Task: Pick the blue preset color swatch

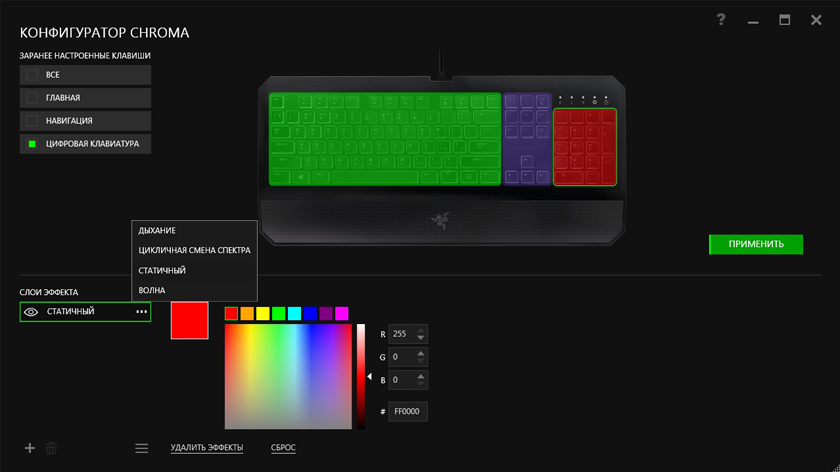Action: [x=310, y=313]
